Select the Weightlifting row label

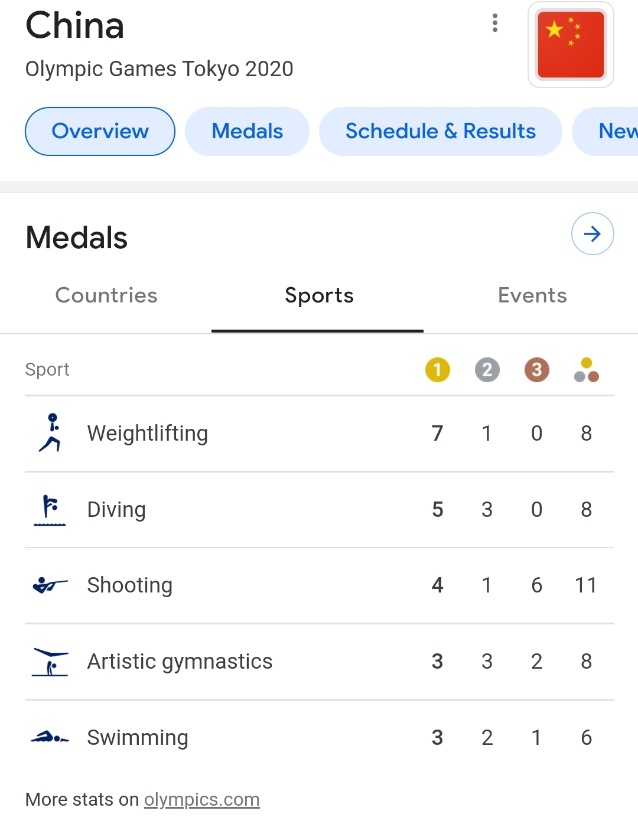tap(148, 434)
